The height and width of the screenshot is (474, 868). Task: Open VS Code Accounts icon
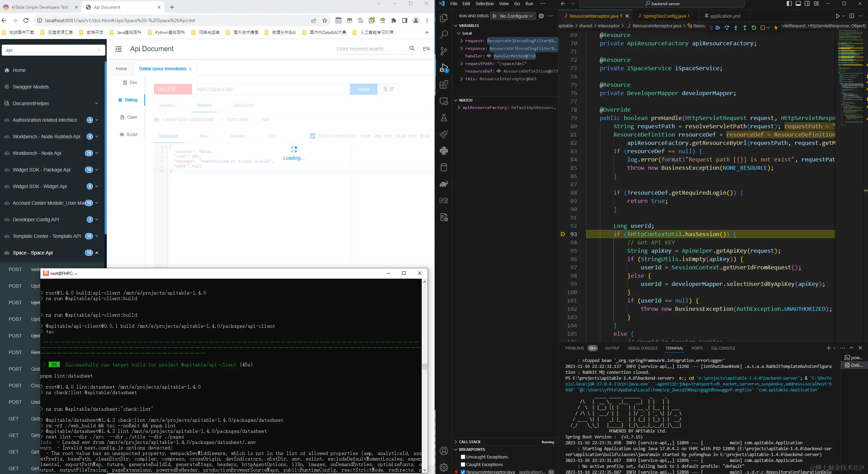tap(444, 451)
